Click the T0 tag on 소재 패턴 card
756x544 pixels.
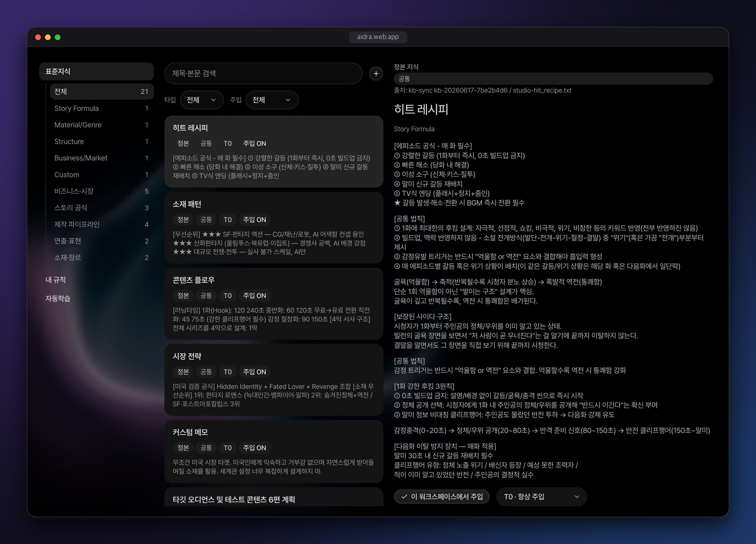coord(228,219)
